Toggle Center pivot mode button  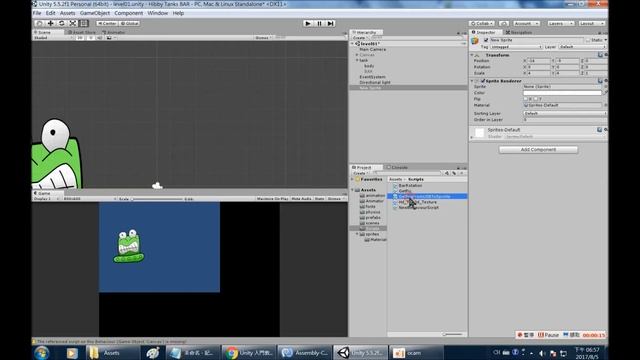(107, 23)
